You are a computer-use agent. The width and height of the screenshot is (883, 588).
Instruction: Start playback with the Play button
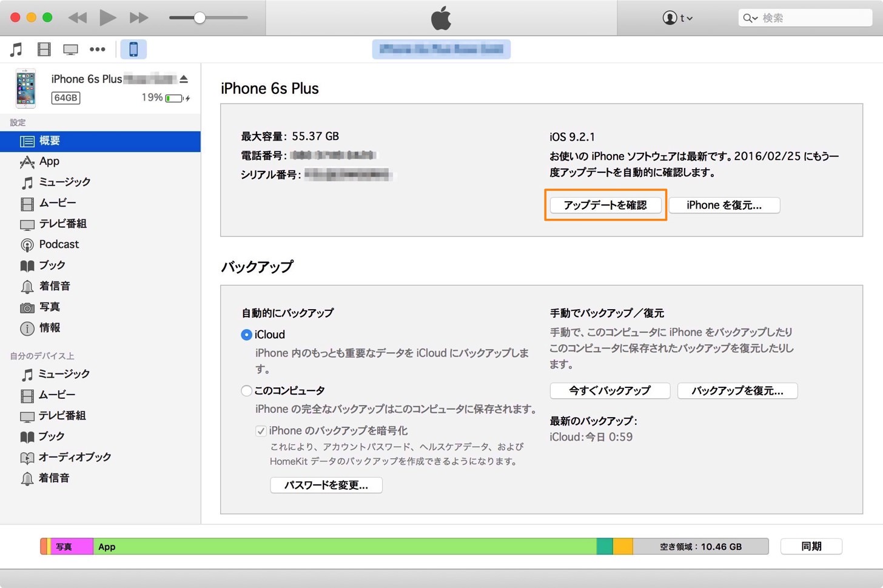click(107, 18)
